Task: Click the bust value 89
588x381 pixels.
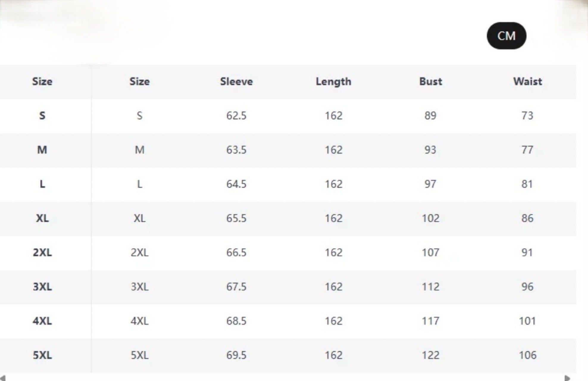Action: 430,115
